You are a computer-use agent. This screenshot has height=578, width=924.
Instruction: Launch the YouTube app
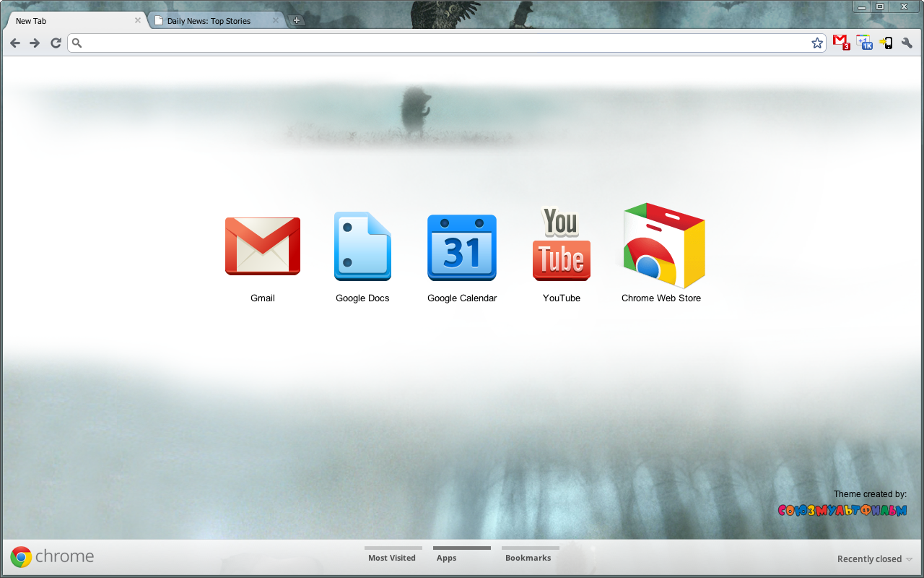click(x=562, y=244)
